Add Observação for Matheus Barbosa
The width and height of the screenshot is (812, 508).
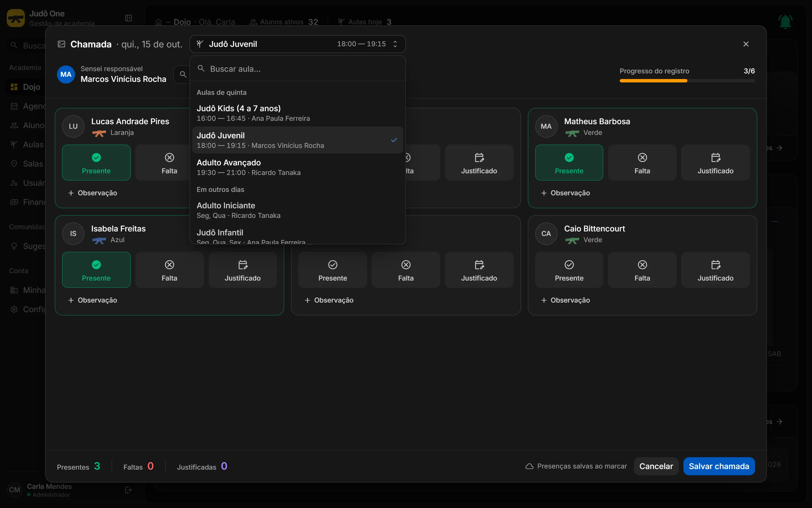tap(565, 193)
